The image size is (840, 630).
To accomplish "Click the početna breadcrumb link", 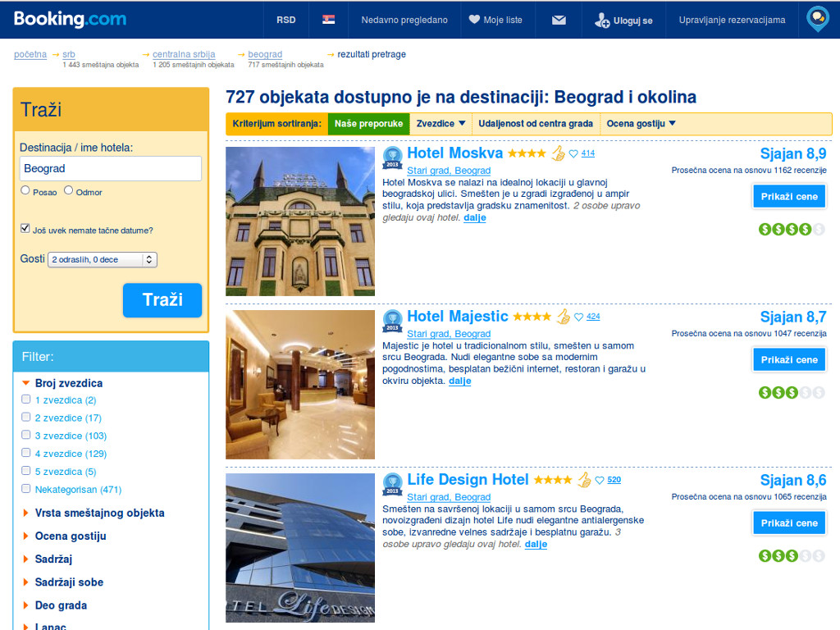I will tap(30, 54).
